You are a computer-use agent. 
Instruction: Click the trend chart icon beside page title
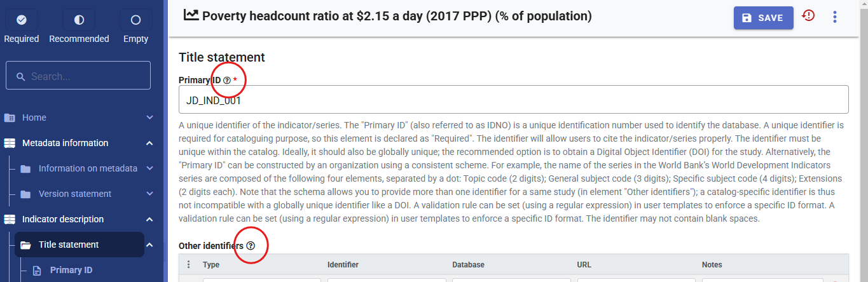click(x=191, y=15)
